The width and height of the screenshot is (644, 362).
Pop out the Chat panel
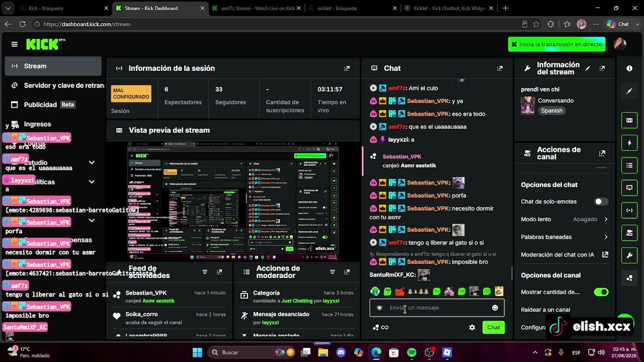point(500,68)
